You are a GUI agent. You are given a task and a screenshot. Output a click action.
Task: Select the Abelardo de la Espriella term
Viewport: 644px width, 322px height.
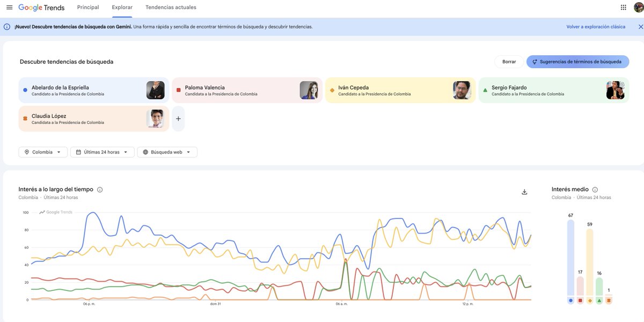coord(94,90)
